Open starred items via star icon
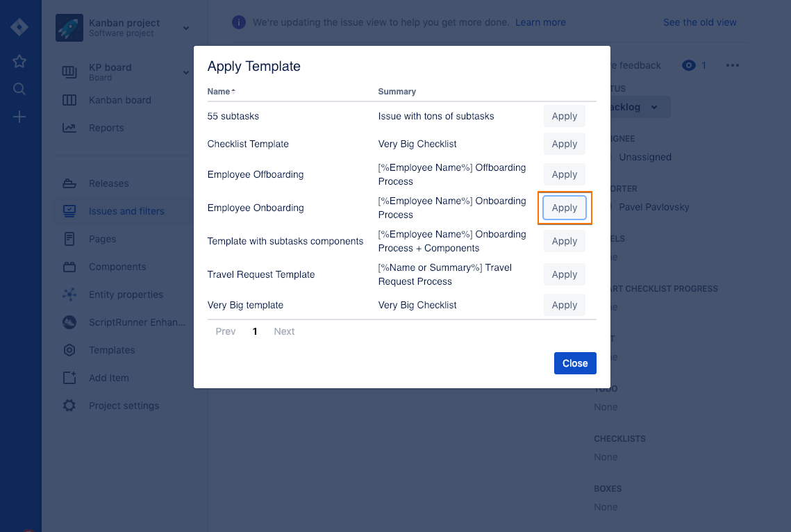791x532 pixels. pos(19,61)
